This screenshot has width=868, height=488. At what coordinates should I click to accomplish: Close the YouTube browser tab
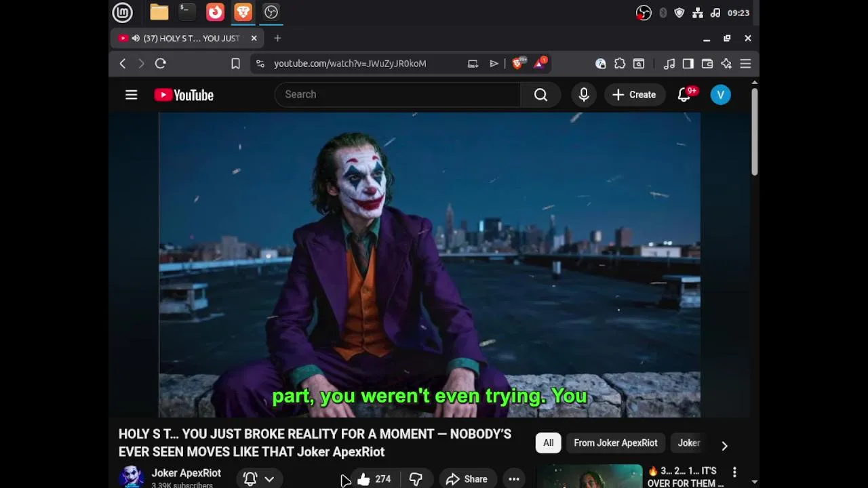point(254,39)
